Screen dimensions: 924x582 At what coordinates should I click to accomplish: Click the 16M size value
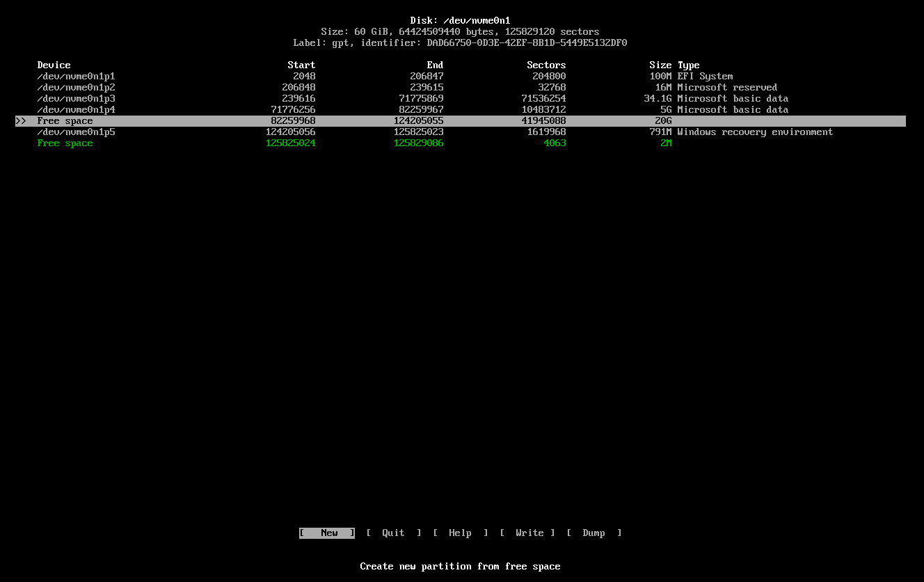(x=664, y=88)
